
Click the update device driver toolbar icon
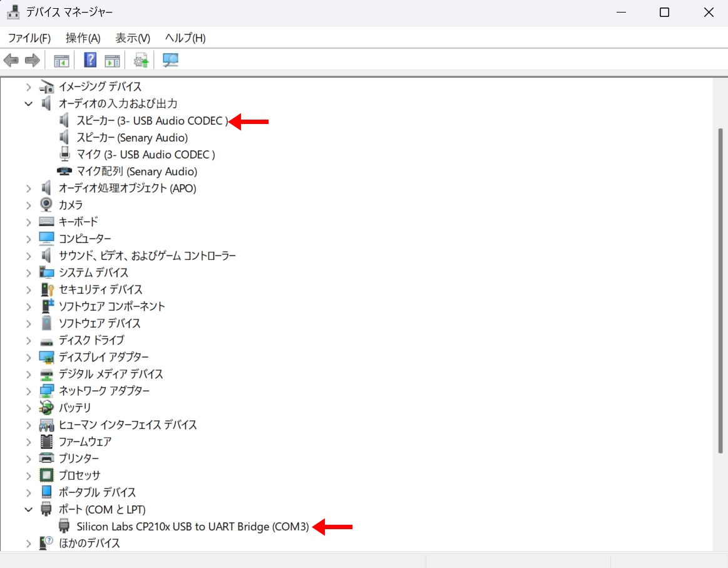[x=141, y=61]
